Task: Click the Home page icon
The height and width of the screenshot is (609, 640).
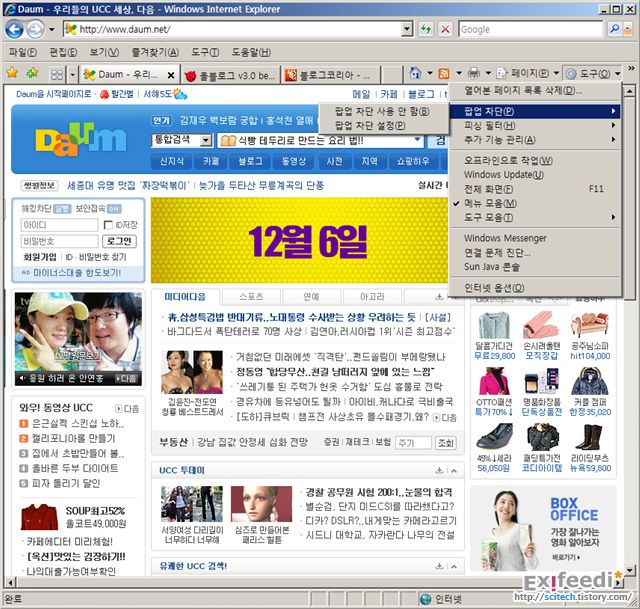Action: [415, 73]
